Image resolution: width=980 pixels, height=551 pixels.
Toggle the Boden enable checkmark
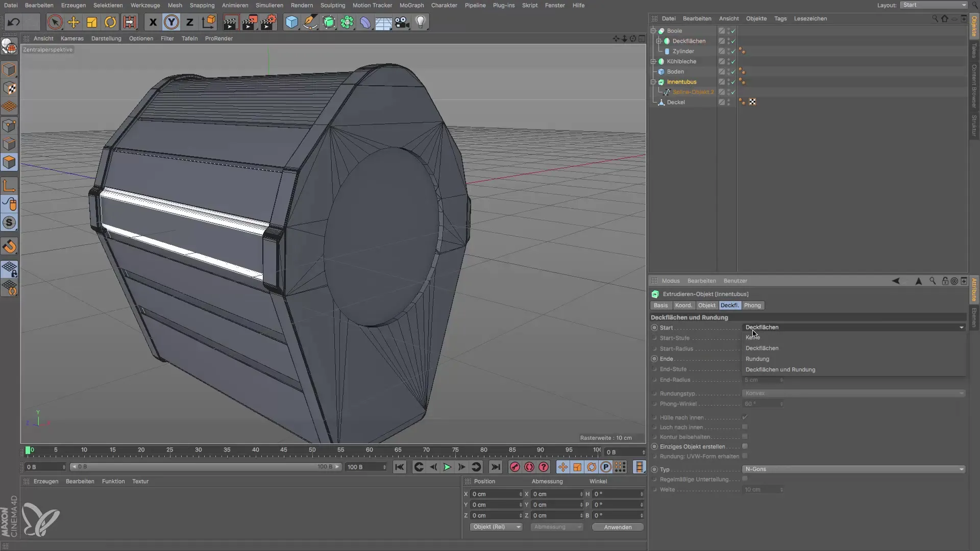click(733, 71)
